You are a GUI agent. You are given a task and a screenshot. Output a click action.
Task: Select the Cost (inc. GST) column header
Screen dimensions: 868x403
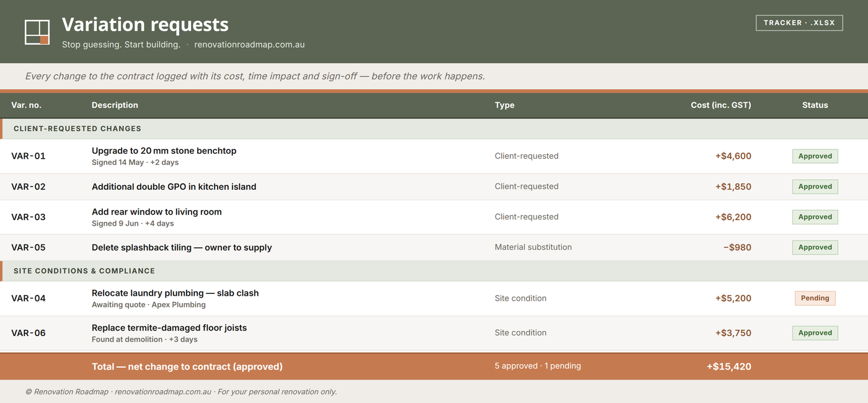721,105
